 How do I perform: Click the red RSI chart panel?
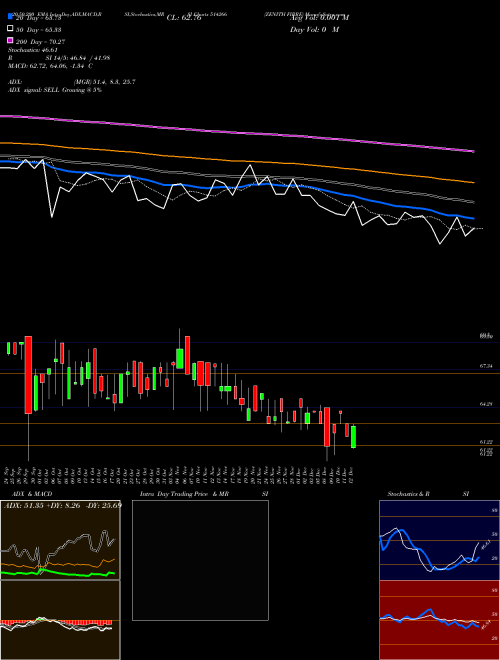[x=439, y=620]
